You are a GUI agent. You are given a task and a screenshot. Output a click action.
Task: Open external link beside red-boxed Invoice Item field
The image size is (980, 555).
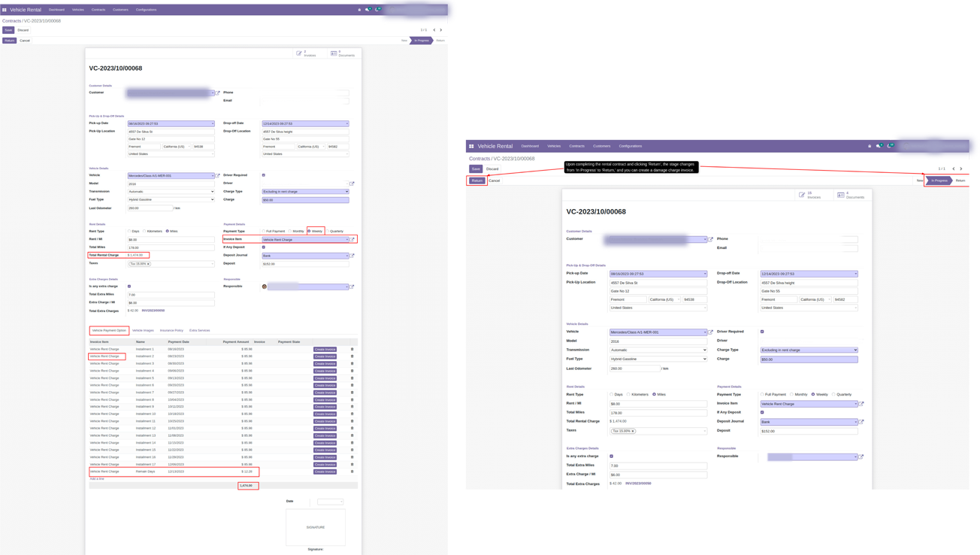(352, 240)
